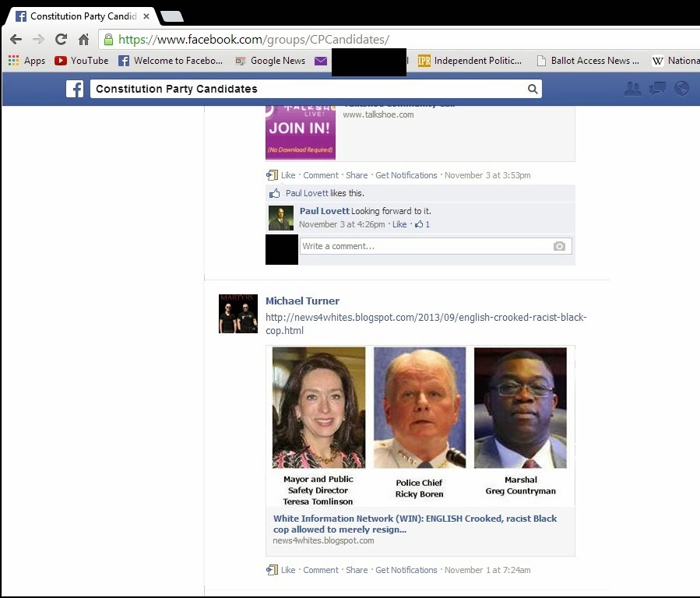
Task: Open the news4whites.blogspot.com URL in post
Action: (426, 324)
